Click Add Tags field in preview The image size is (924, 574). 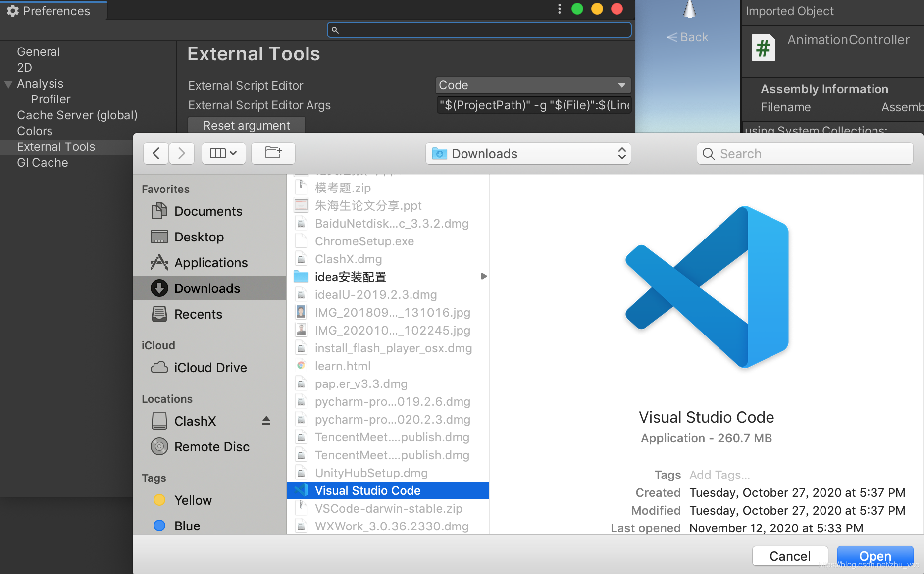coord(719,475)
